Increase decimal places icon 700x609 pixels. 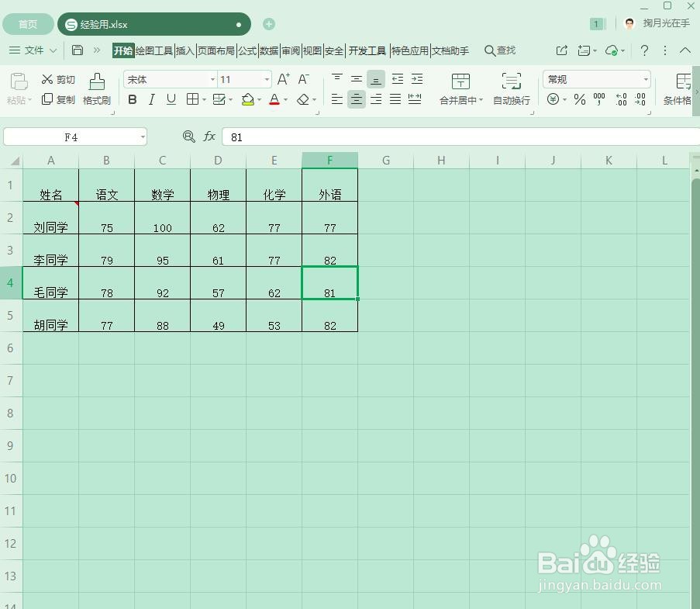621,99
